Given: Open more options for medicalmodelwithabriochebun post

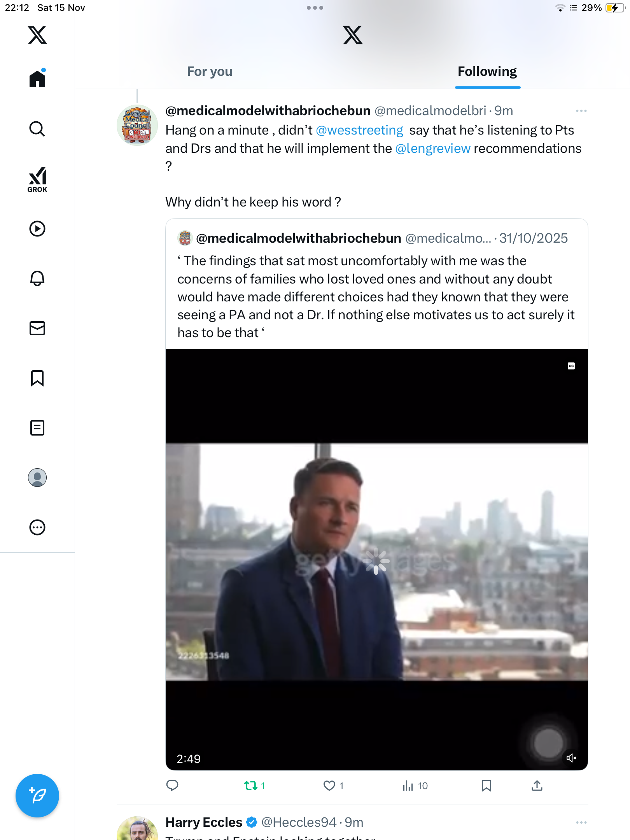Looking at the screenshot, I should [x=581, y=111].
